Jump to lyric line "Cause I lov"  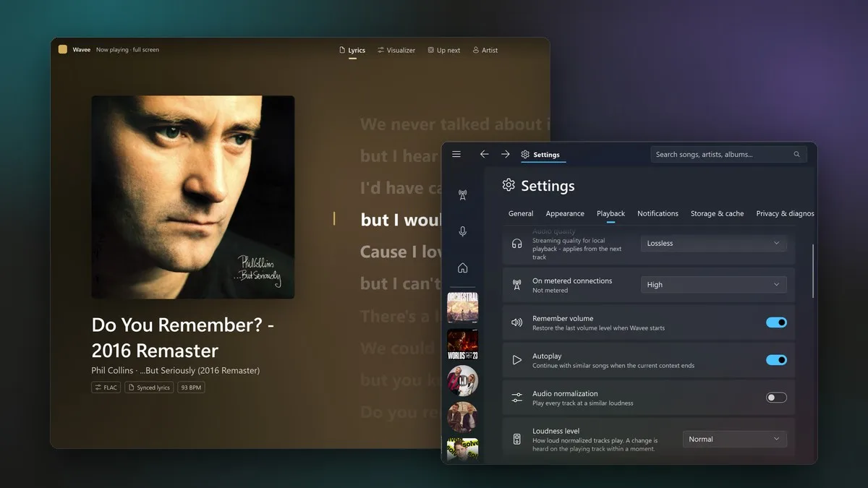[401, 252]
